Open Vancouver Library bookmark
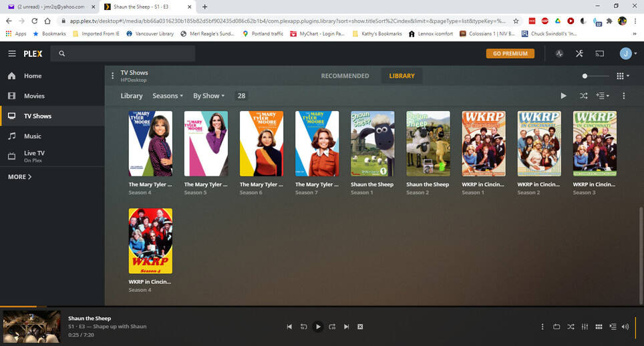 (x=150, y=33)
